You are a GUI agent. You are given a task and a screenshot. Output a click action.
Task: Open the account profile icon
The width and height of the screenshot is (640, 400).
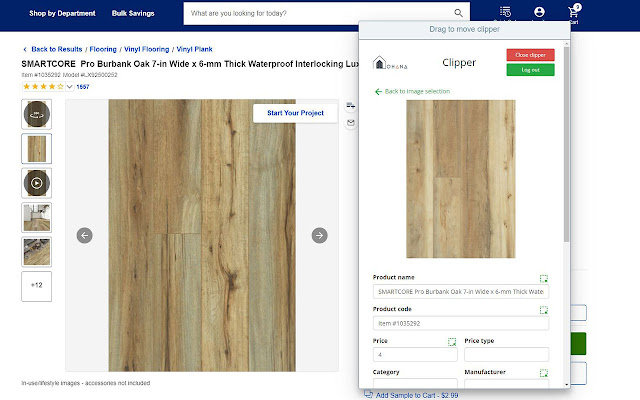[x=539, y=12]
